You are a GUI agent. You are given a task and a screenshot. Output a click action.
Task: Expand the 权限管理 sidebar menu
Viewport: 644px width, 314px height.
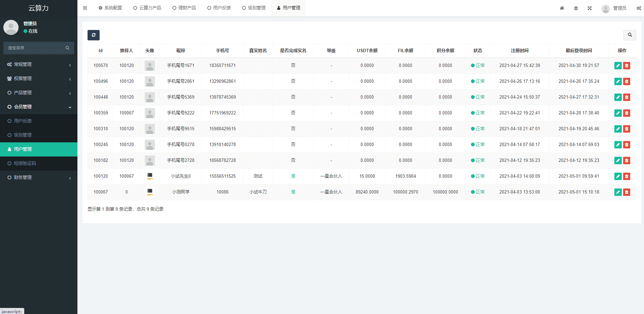tap(39, 79)
